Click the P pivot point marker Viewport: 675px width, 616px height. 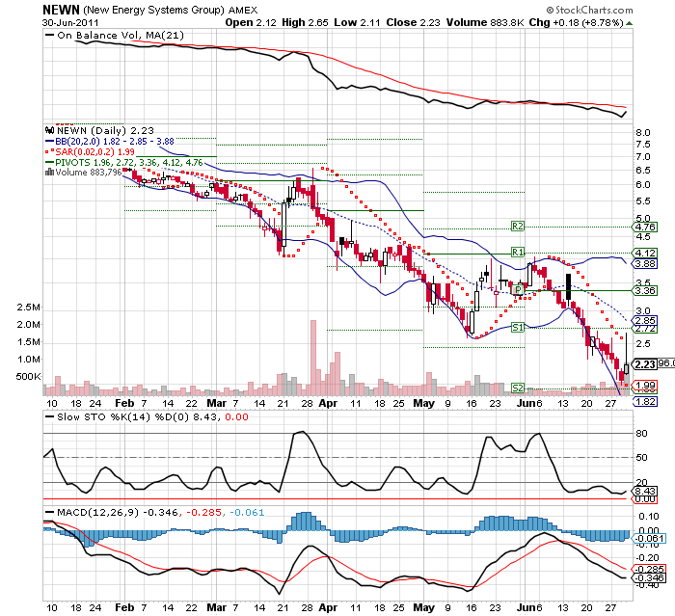pyautogui.click(x=518, y=289)
